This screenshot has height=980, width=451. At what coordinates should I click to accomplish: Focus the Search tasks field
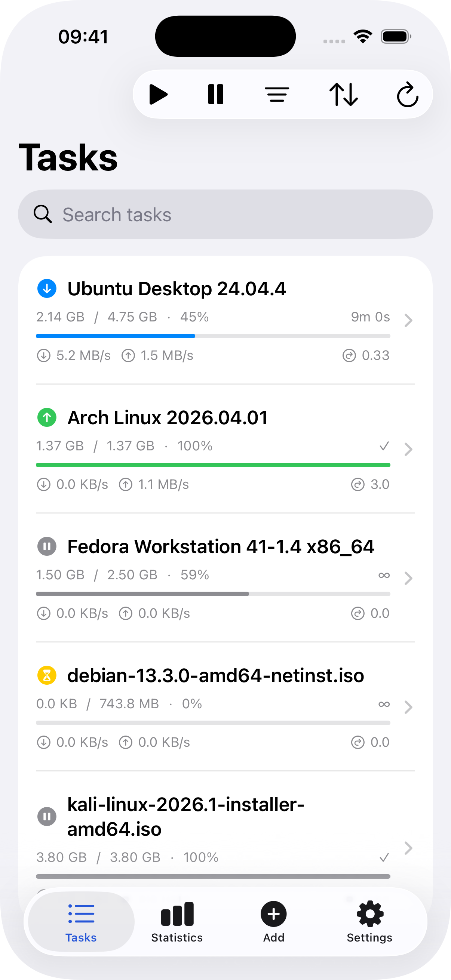(x=225, y=215)
